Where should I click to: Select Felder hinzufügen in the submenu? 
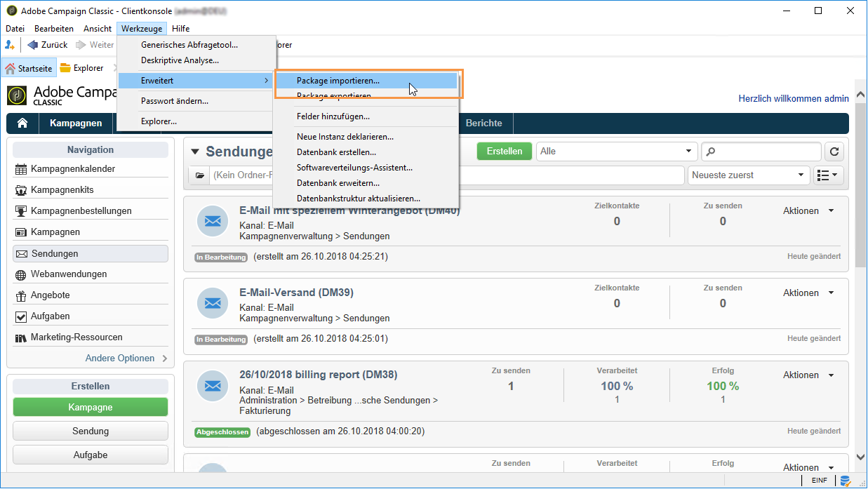[x=366, y=116]
